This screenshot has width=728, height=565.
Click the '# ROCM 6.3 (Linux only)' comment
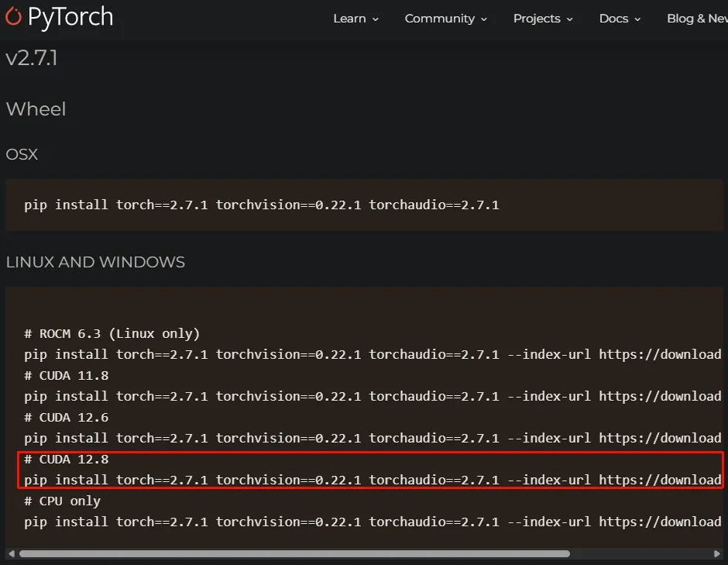coord(112,333)
